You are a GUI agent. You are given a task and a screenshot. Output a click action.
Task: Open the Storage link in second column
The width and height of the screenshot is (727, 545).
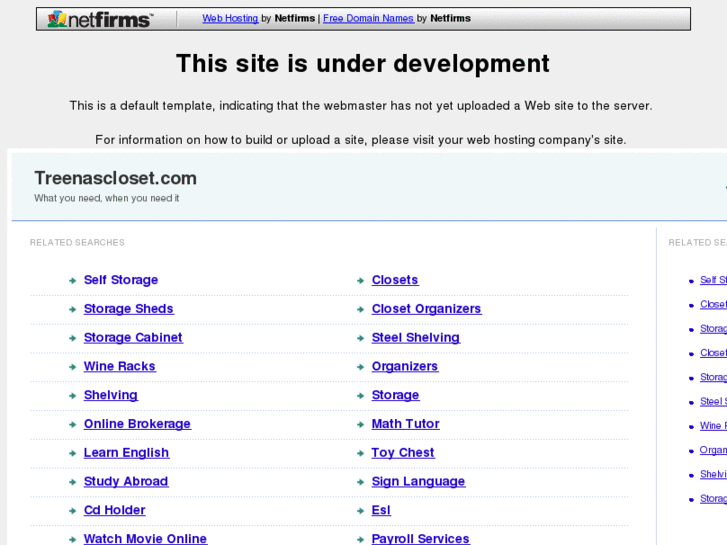point(395,395)
